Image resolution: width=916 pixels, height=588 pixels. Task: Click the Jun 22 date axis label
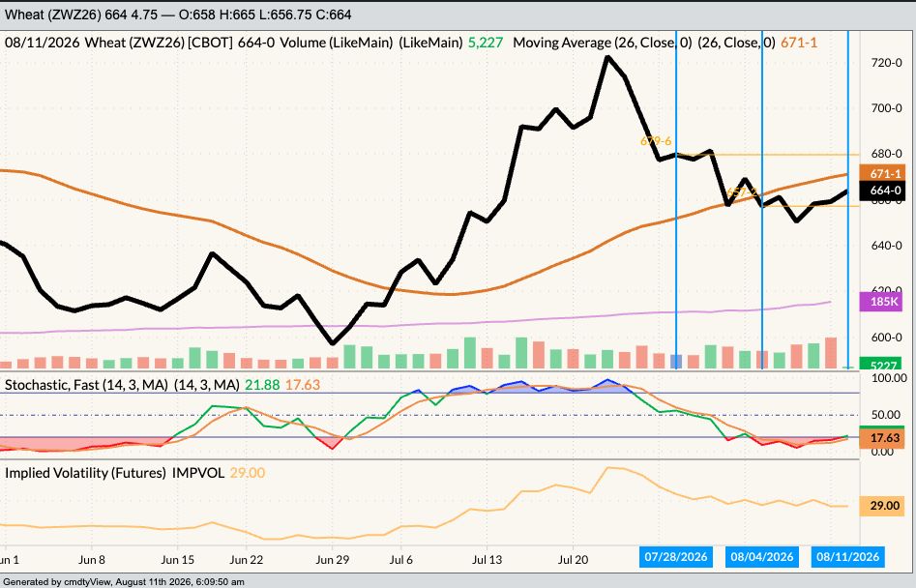pos(246,559)
